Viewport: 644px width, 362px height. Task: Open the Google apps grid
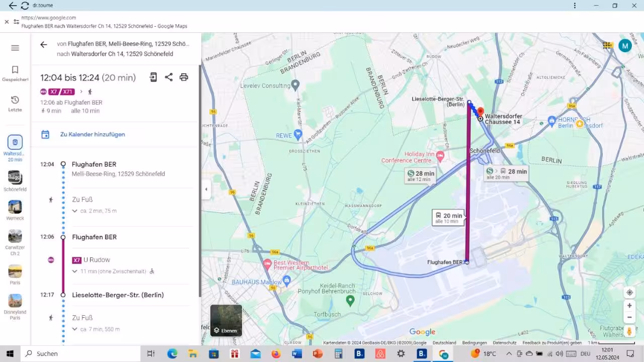pyautogui.click(x=608, y=45)
